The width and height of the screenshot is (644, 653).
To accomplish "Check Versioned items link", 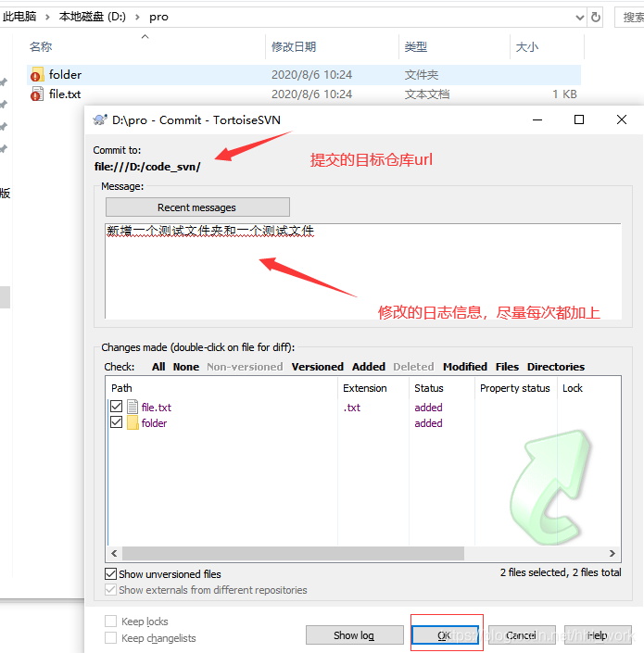I will (x=318, y=367).
